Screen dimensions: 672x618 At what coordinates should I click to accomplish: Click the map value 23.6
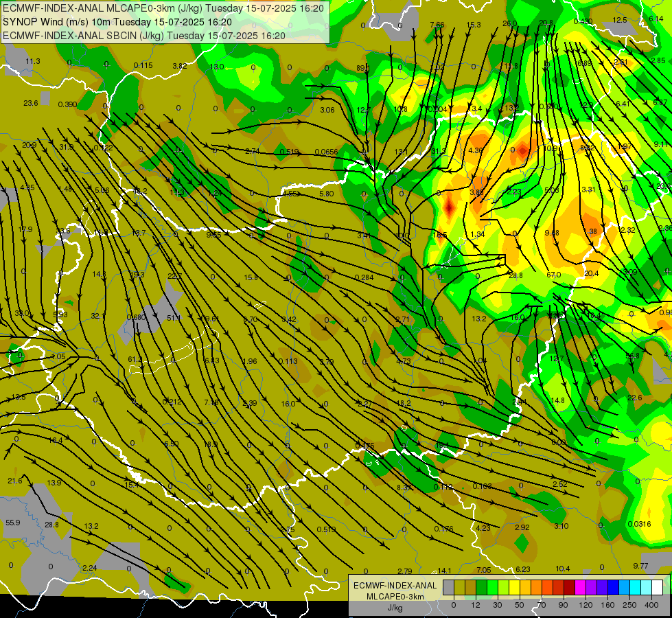(x=30, y=104)
